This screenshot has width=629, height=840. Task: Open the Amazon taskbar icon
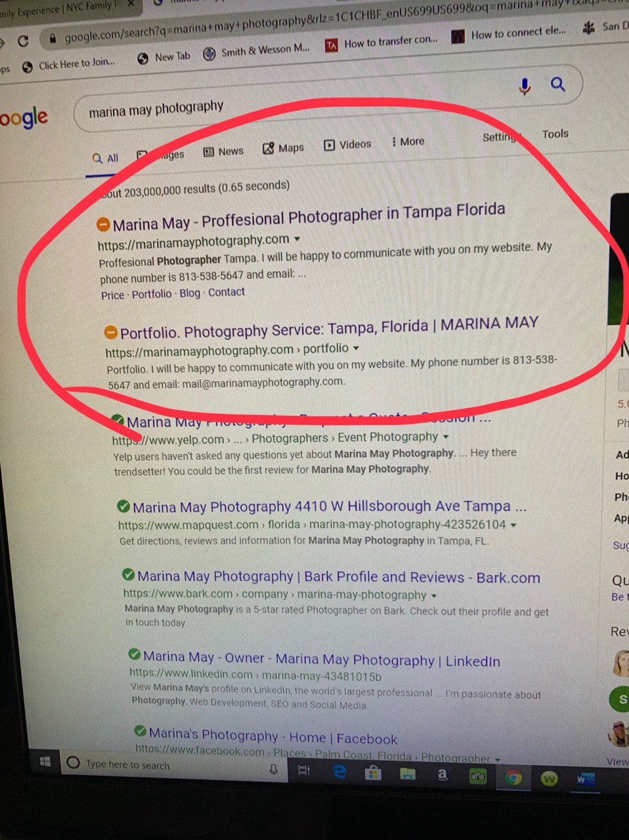tap(443, 775)
